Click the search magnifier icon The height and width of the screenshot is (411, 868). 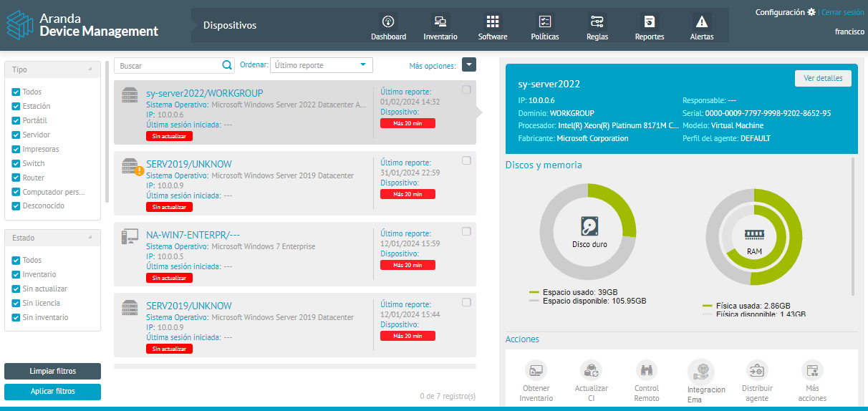[x=227, y=65]
